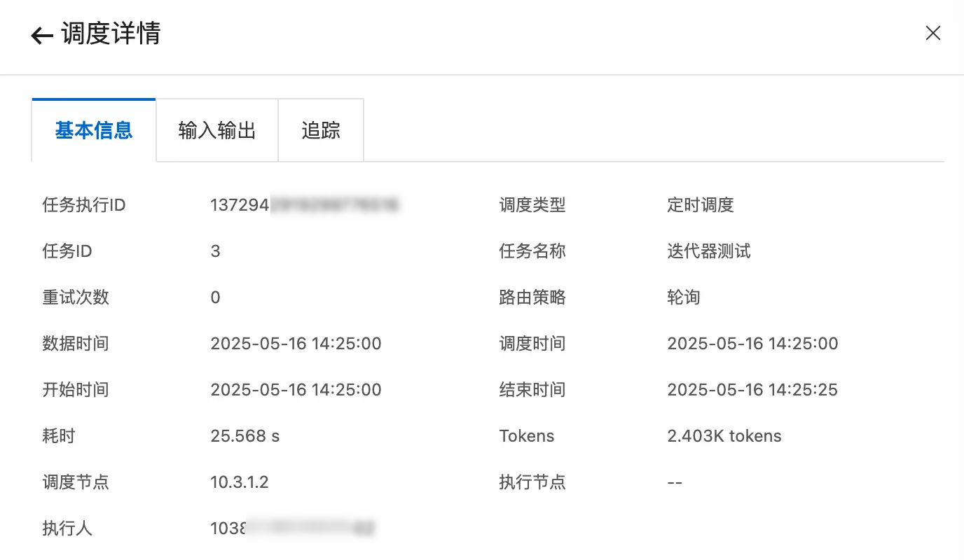Open the 输入输出 tab
The image size is (964, 560).
217,130
